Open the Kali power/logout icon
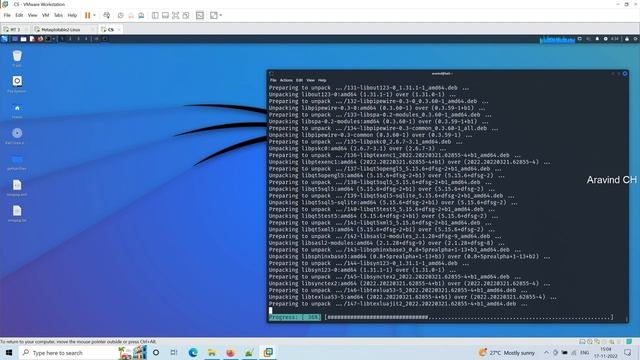Viewport: 640px width, 360px height. (x=636, y=39)
